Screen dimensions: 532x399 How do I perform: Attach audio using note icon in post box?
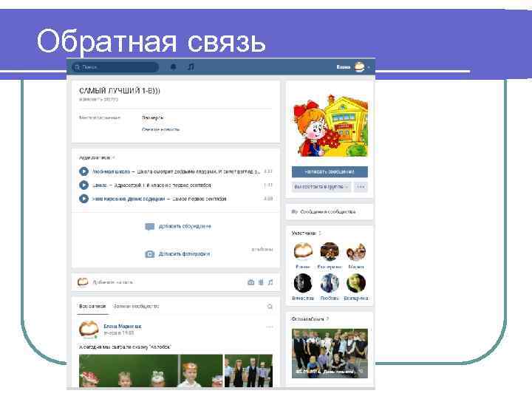(x=270, y=282)
